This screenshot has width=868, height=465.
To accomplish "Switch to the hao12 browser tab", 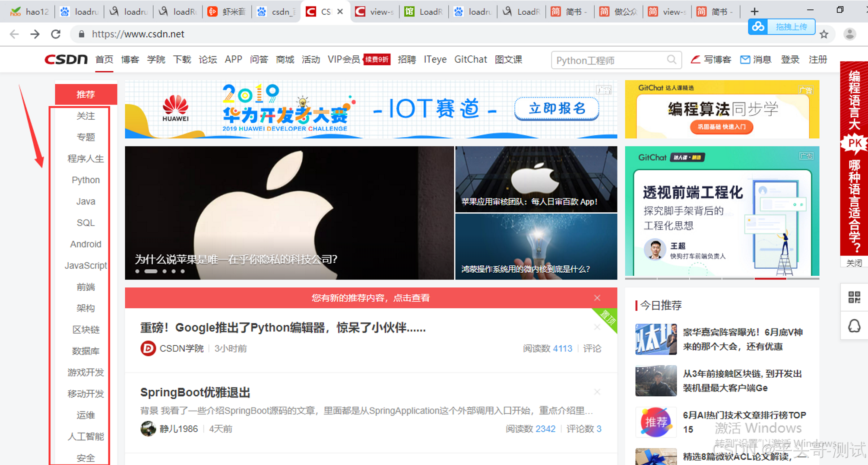I will pyautogui.click(x=29, y=12).
